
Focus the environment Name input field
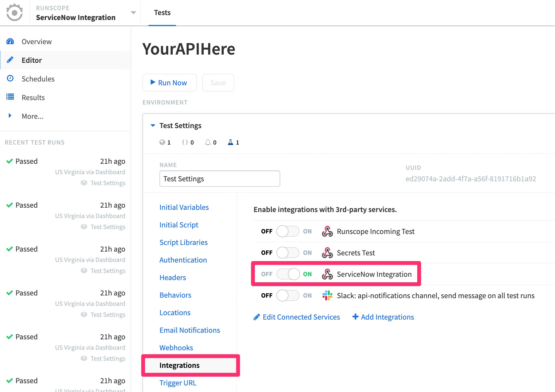(220, 179)
